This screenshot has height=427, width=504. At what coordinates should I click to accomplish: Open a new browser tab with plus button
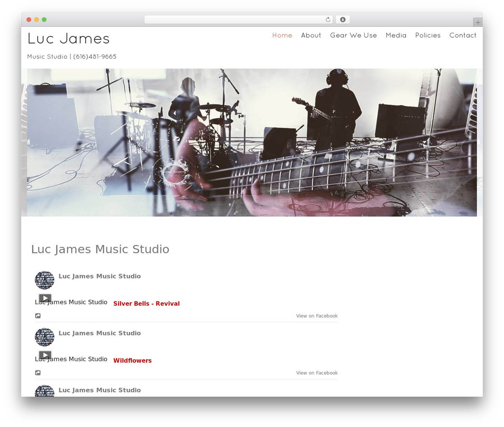478,22
